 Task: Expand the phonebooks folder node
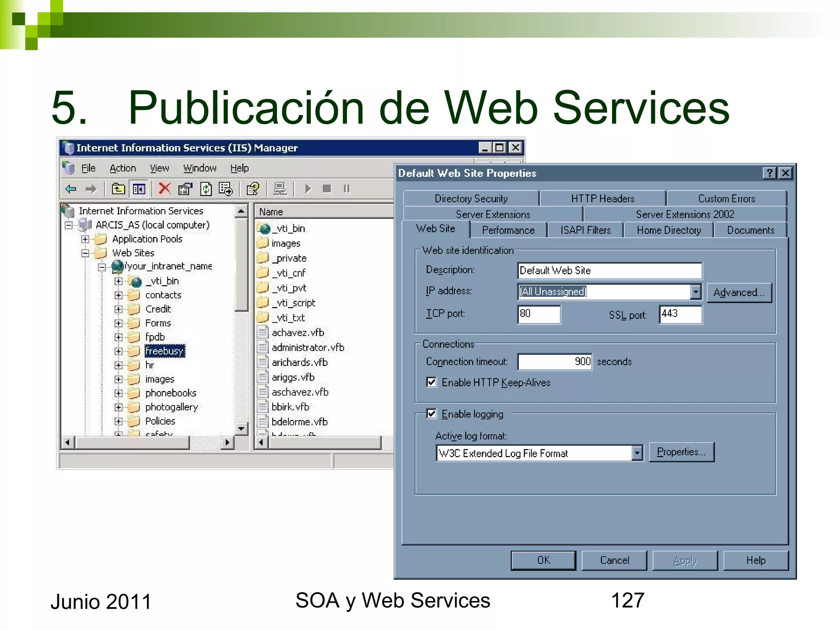coord(119,393)
